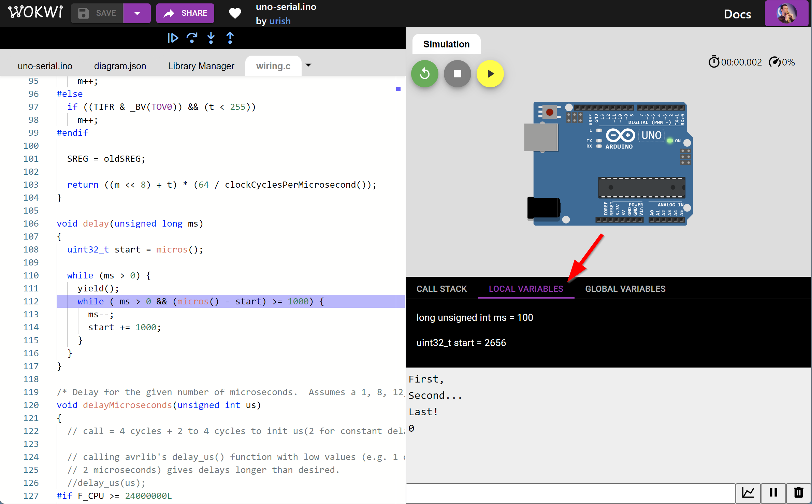Clear the serial monitor with trash icon

pyautogui.click(x=798, y=493)
